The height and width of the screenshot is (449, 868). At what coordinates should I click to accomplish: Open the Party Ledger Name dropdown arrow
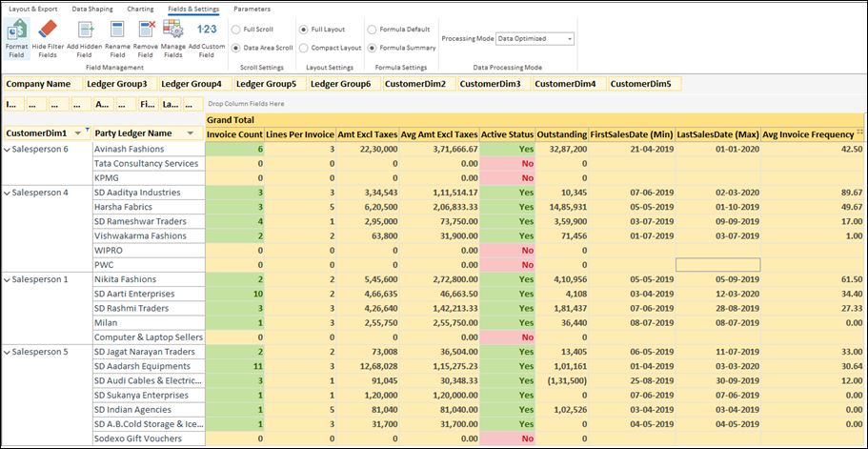[190, 133]
